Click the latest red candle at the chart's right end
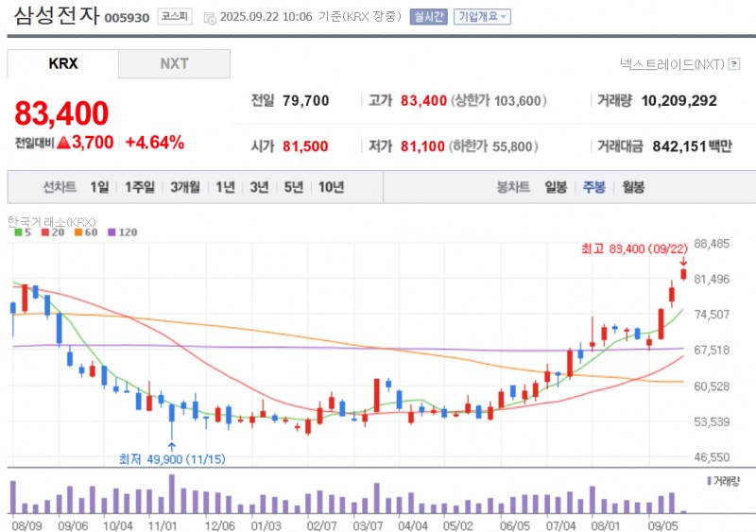The image size is (756, 532). (x=683, y=274)
